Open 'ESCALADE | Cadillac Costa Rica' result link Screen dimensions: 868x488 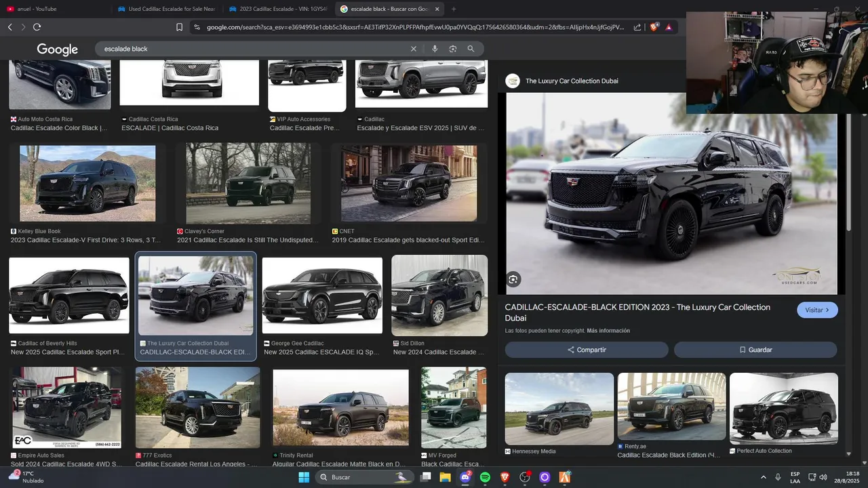[x=170, y=127]
